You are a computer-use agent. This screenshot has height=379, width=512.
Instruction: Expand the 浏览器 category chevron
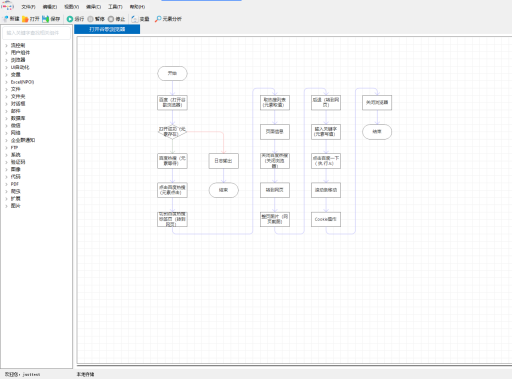(x=6, y=60)
